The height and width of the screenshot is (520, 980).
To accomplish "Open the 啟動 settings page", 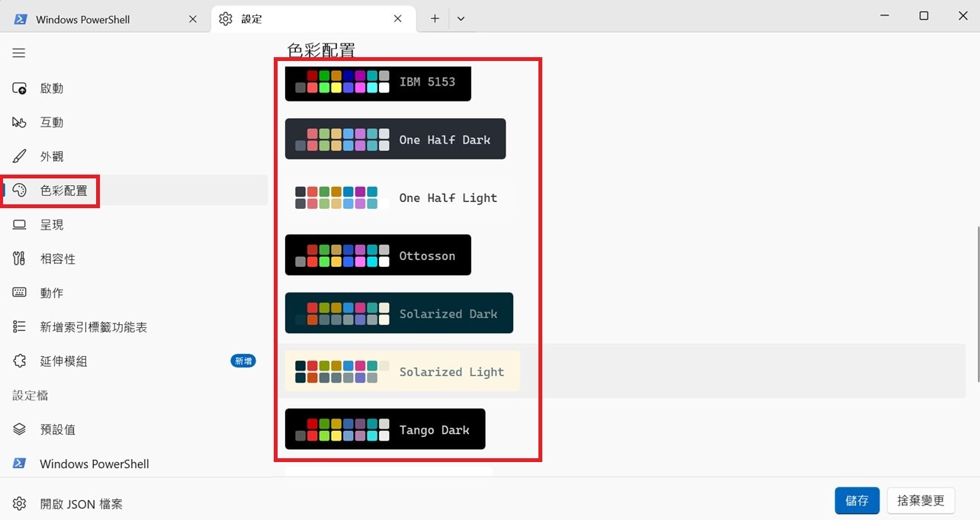I will pos(136,88).
